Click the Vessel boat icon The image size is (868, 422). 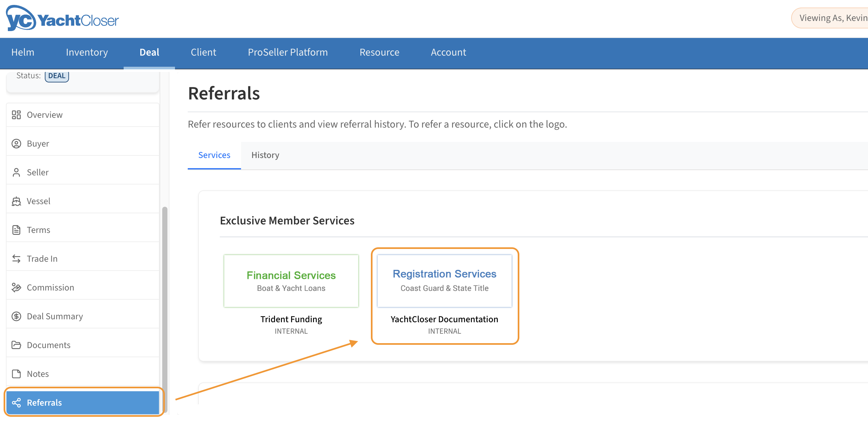point(16,201)
